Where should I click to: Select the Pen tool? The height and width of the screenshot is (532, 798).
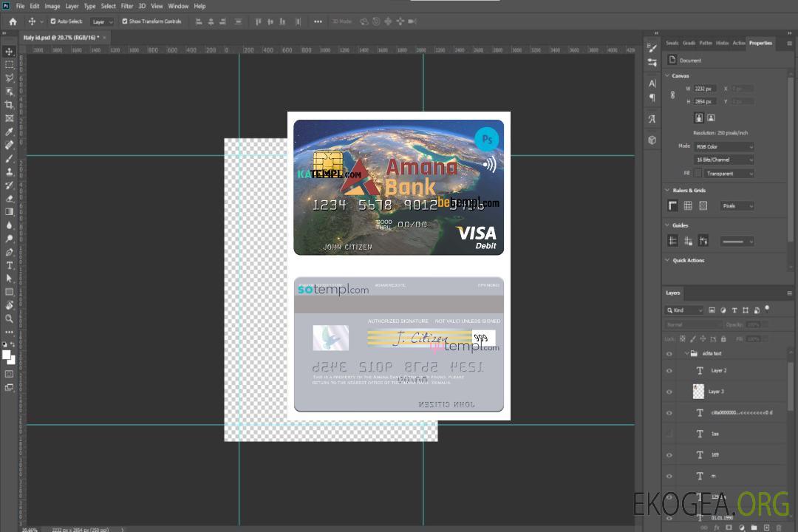point(9,252)
